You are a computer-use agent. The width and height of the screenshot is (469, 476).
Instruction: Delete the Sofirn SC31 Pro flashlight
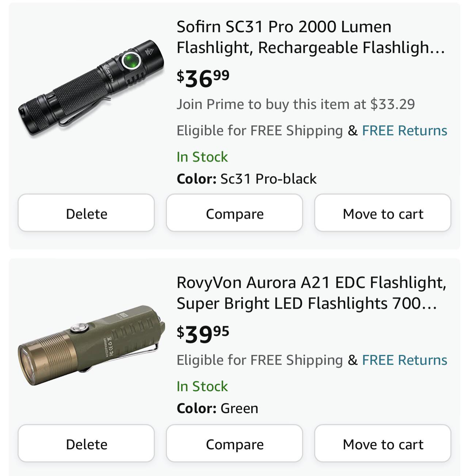coord(86,213)
